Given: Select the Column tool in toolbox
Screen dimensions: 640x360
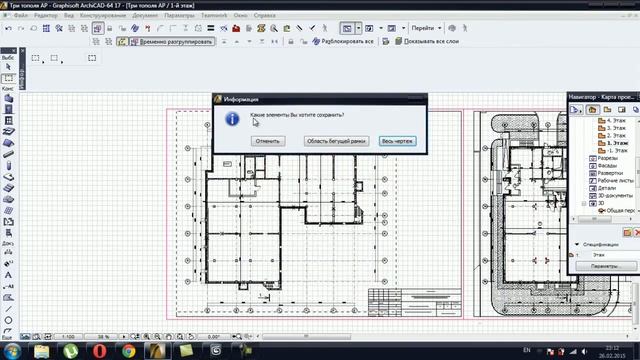Looking at the screenshot, I should tap(8, 166).
